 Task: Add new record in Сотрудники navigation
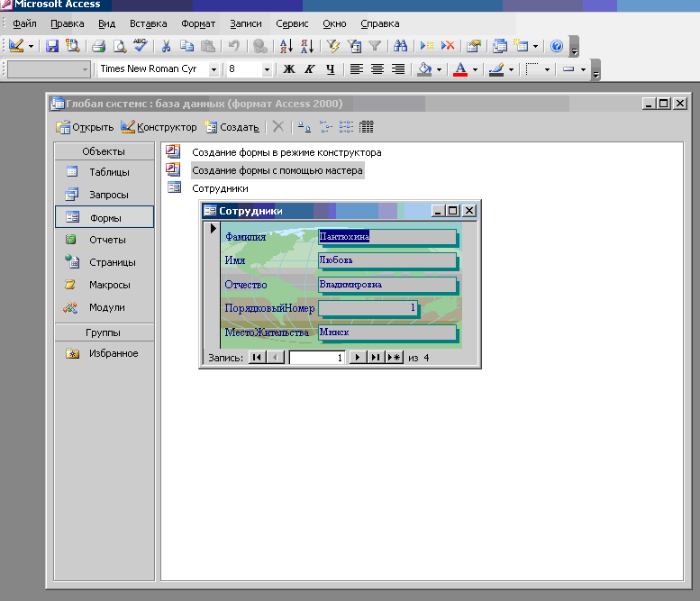point(395,358)
